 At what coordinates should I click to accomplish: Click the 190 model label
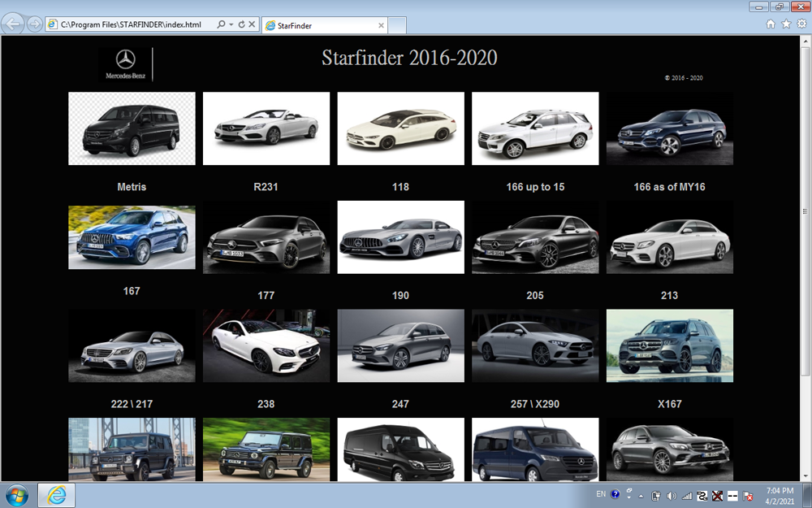click(x=400, y=295)
